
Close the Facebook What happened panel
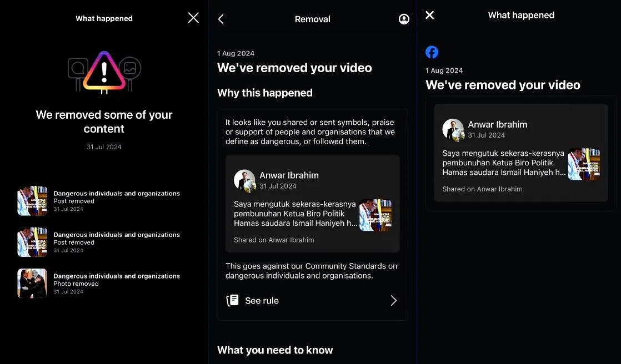[x=430, y=15]
